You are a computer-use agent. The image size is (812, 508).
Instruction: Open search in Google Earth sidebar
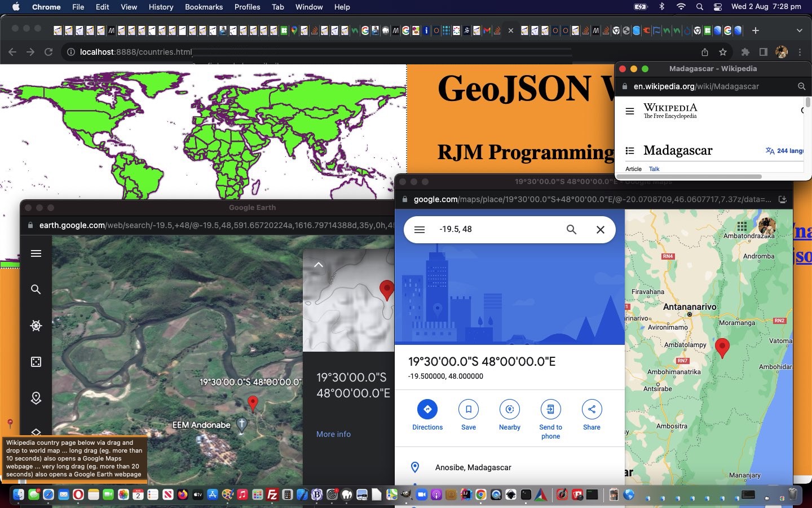pos(36,290)
